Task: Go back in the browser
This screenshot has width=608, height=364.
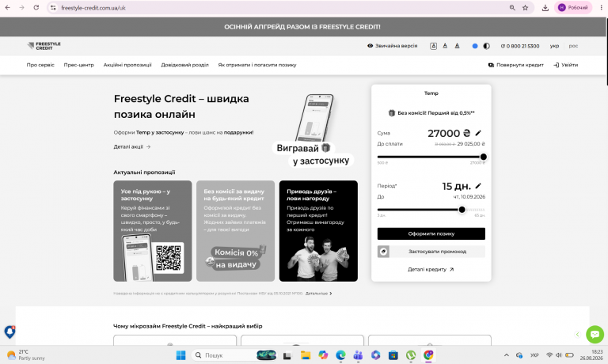Action: click(8, 8)
